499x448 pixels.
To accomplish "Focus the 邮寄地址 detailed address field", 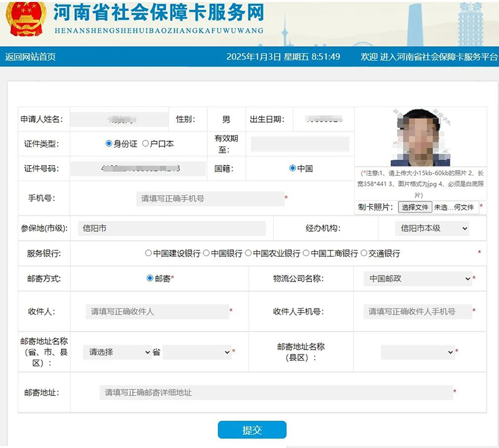I will 275,393.
